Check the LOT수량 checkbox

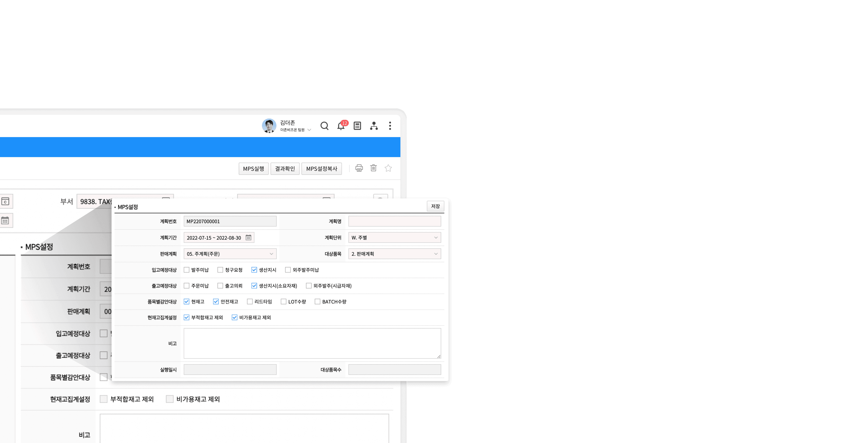pyautogui.click(x=283, y=302)
